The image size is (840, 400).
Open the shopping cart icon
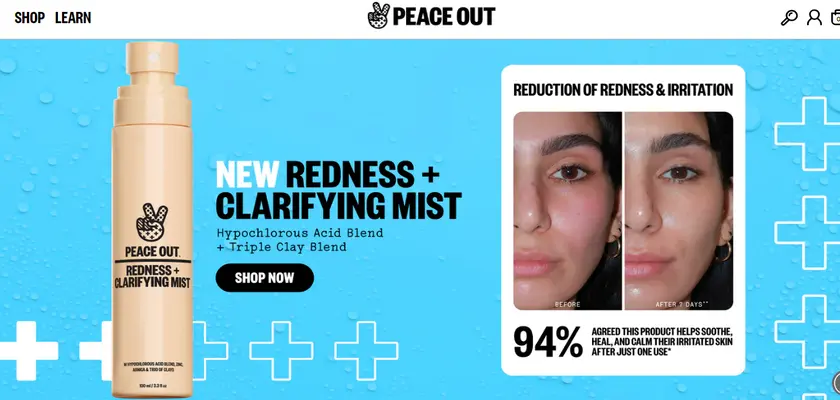[x=836, y=17]
